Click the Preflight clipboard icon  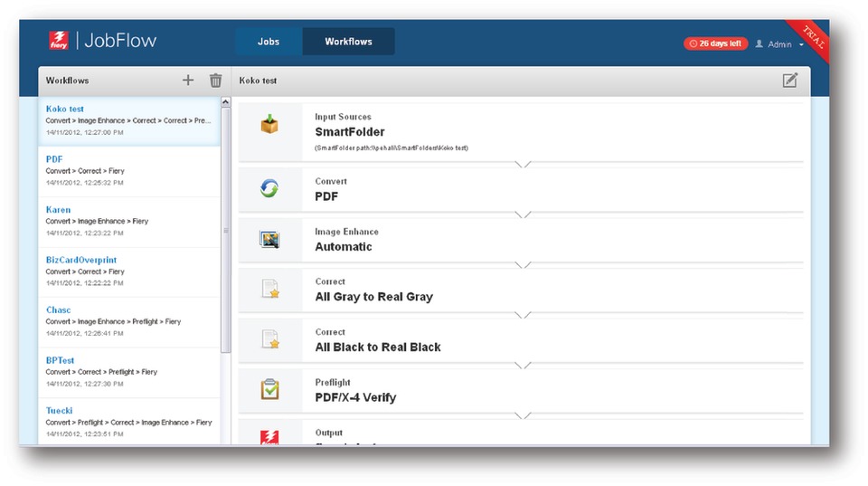[269, 389]
